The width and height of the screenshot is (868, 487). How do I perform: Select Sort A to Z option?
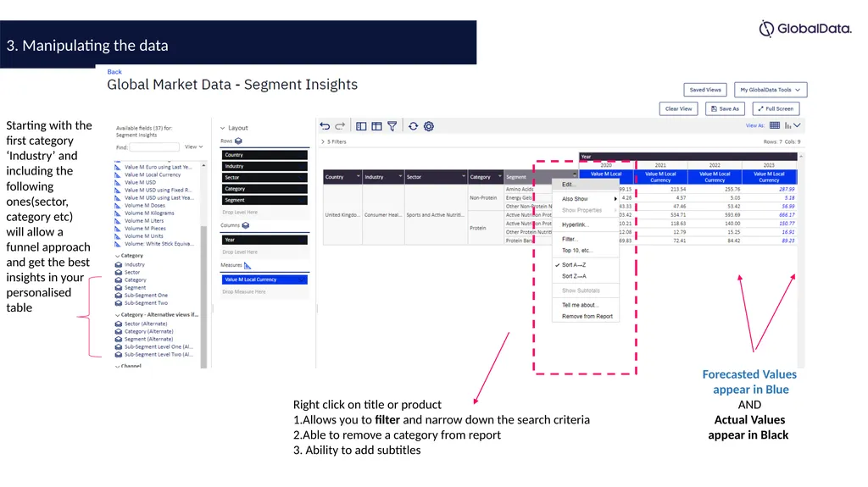pos(585,265)
